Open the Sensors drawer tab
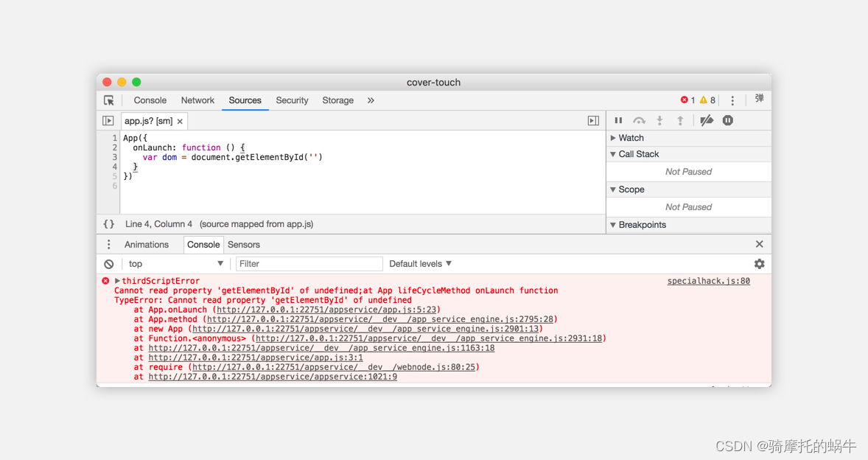Image resolution: width=868 pixels, height=460 pixels. click(x=243, y=245)
